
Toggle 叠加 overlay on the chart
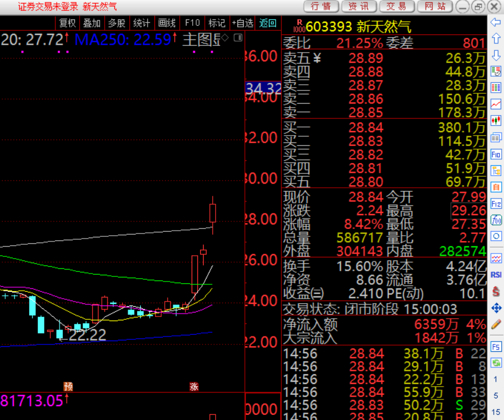coord(92,23)
